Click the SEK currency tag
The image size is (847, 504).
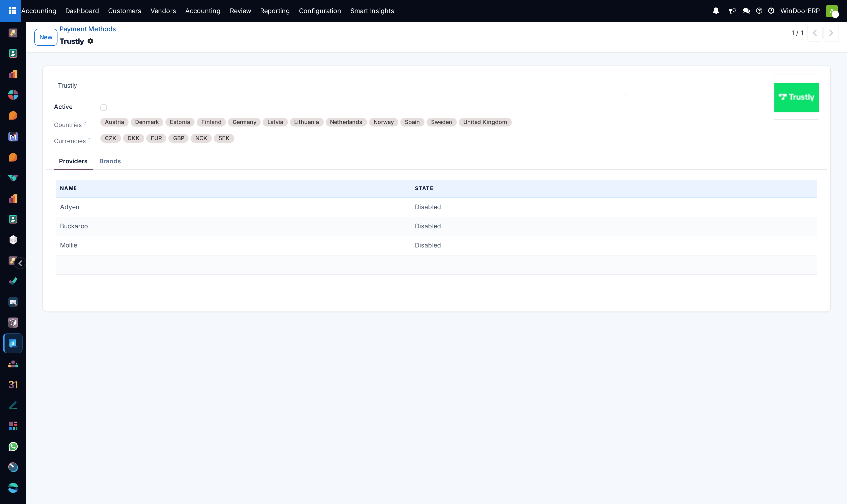click(224, 138)
